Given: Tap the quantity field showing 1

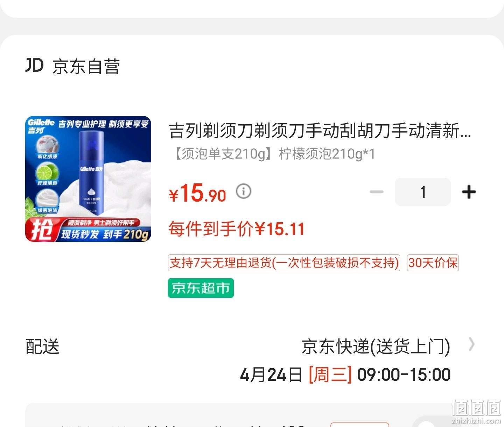Looking at the screenshot, I should coord(423,192).
